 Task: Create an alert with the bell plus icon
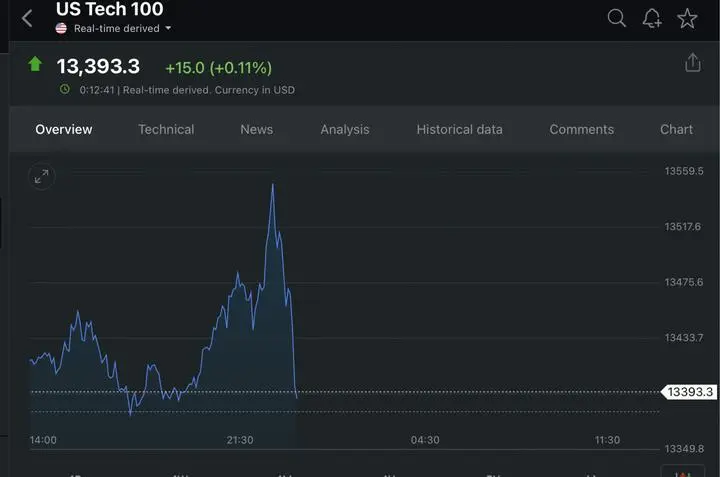coord(652,18)
